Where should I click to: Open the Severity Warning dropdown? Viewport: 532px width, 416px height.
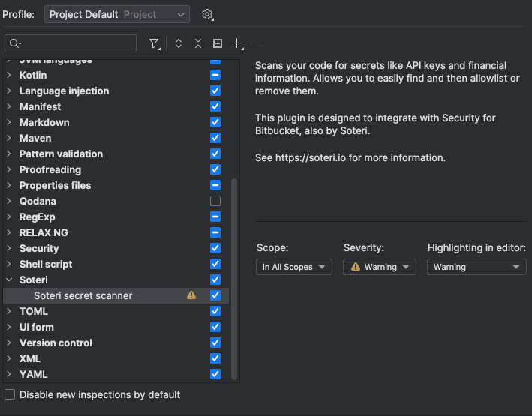pyautogui.click(x=380, y=267)
